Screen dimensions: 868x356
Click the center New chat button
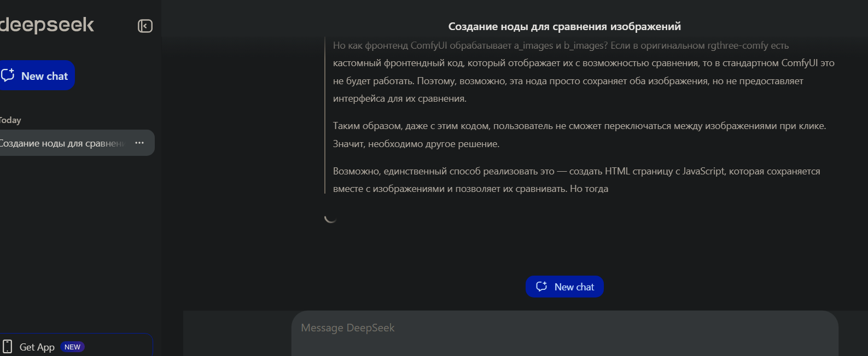(x=564, y=287)
